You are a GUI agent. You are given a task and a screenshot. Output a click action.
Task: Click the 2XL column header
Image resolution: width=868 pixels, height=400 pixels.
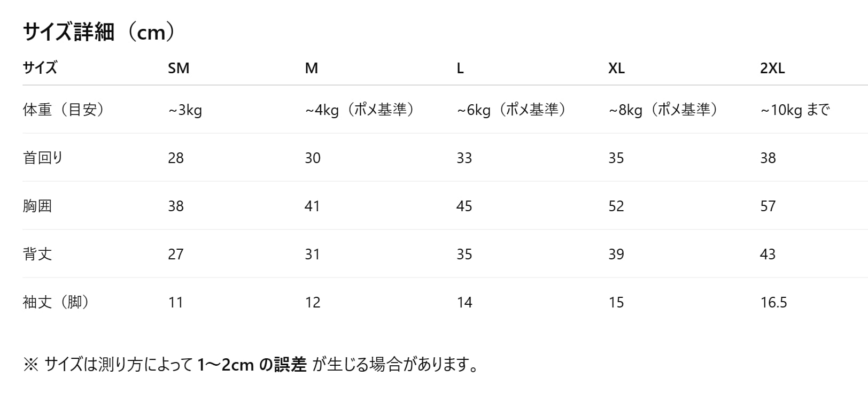(772, 68)
